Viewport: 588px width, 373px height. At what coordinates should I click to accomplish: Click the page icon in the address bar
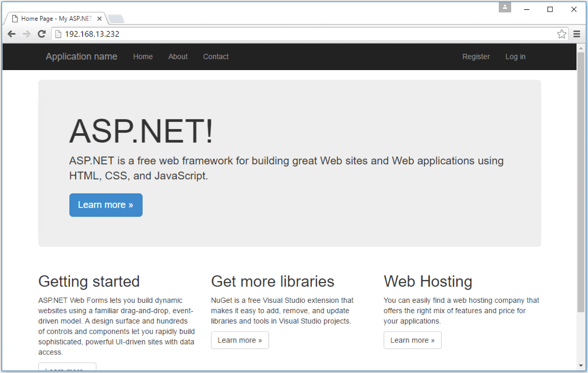click(x=58, y=34)
